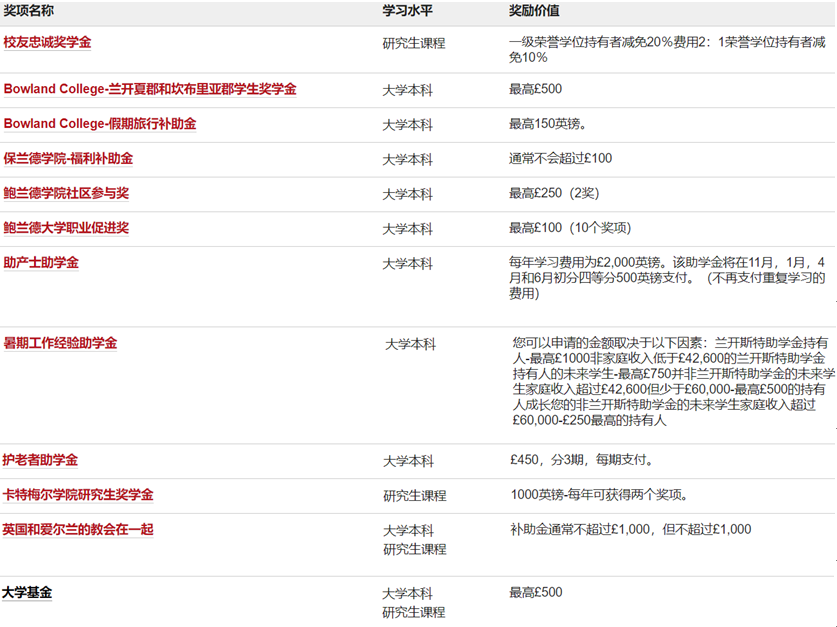The height and width of the screenshot is (627, 837).
Task: Select 最高£500 in the 大学基金 row
Action: [x=536, y=592]
